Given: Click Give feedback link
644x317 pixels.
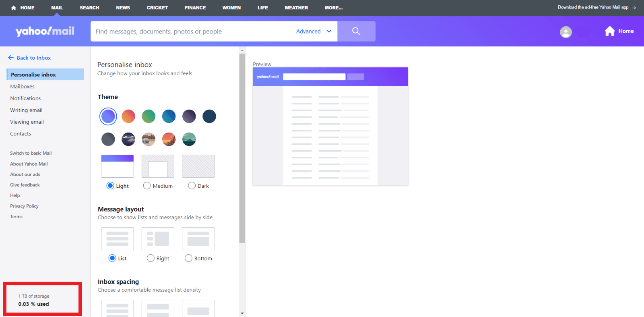Looking at the screenshot, I should pos(25,185).
